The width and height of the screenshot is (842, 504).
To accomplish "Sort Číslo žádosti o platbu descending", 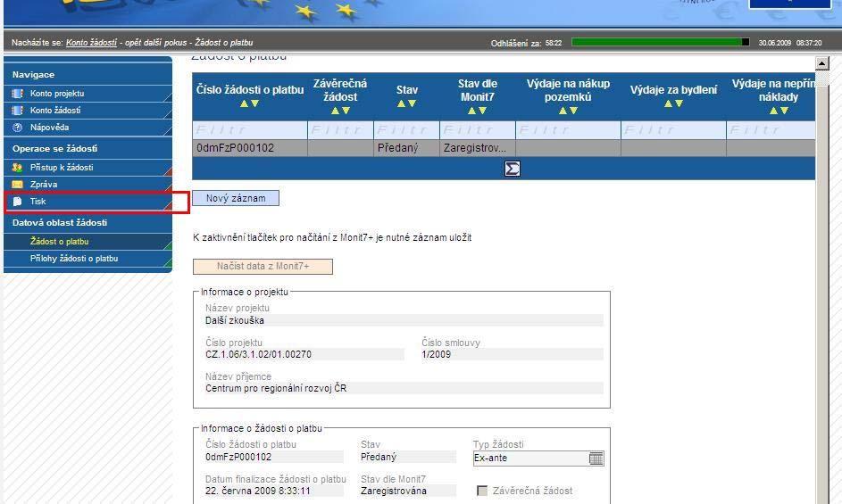I will pyautogui.click(x=255, y=103).
